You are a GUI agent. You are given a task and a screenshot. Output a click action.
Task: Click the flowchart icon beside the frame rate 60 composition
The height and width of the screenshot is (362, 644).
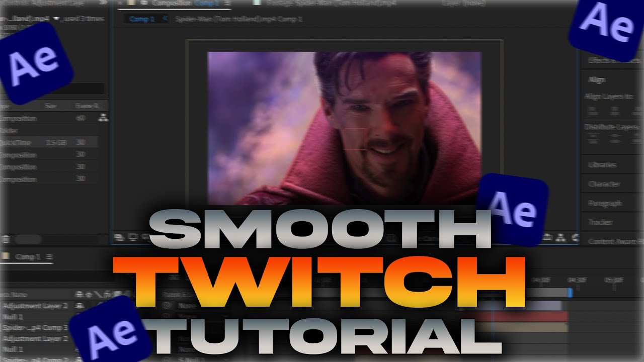tap(103, 118)
